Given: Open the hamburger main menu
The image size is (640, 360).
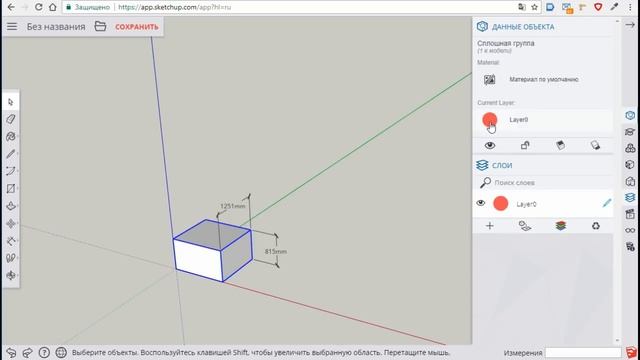Looking at the screenshot, I should tap(12, 27).
